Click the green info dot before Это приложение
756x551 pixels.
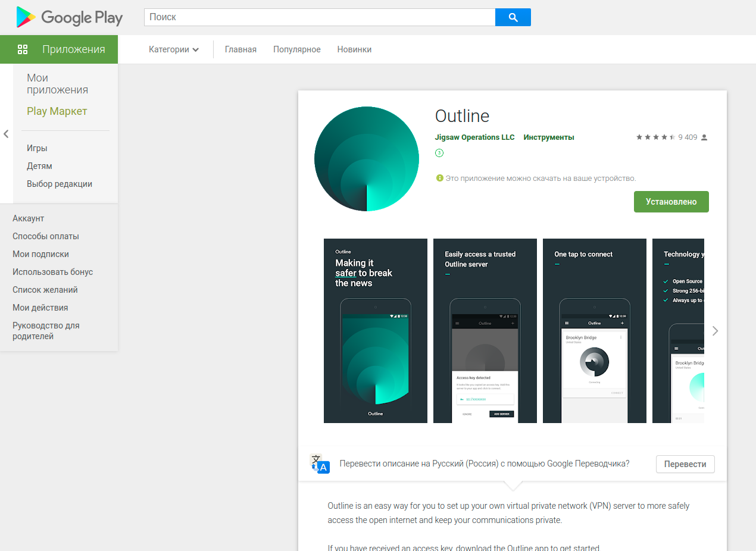tap(440, 178)
